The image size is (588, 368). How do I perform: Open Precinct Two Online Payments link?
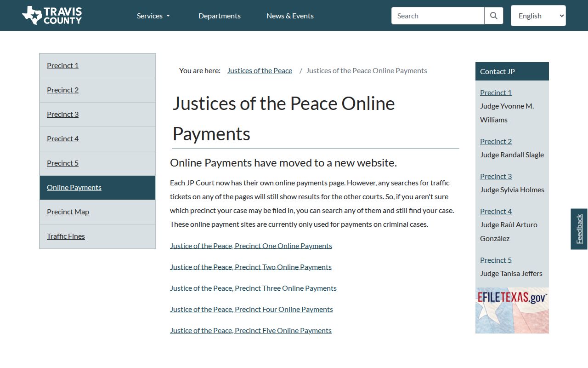tap(251, 267)
